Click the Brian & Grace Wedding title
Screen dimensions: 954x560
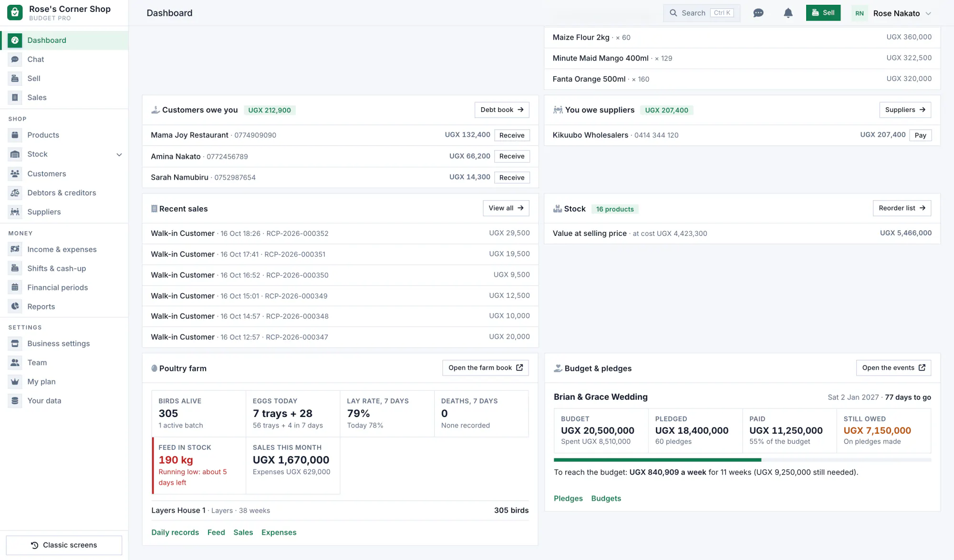coord(601,397)
